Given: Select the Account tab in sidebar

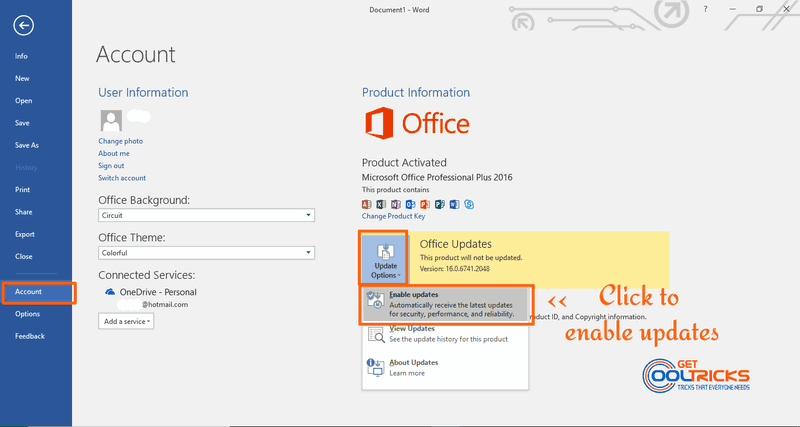Looking at the screenshot, I should [x=37, y=292].
